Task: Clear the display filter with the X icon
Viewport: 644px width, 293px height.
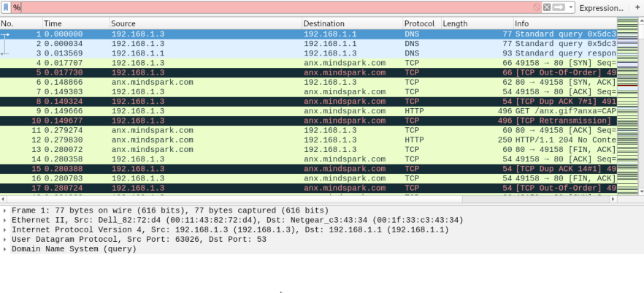Action: click(x=547, y=7)
